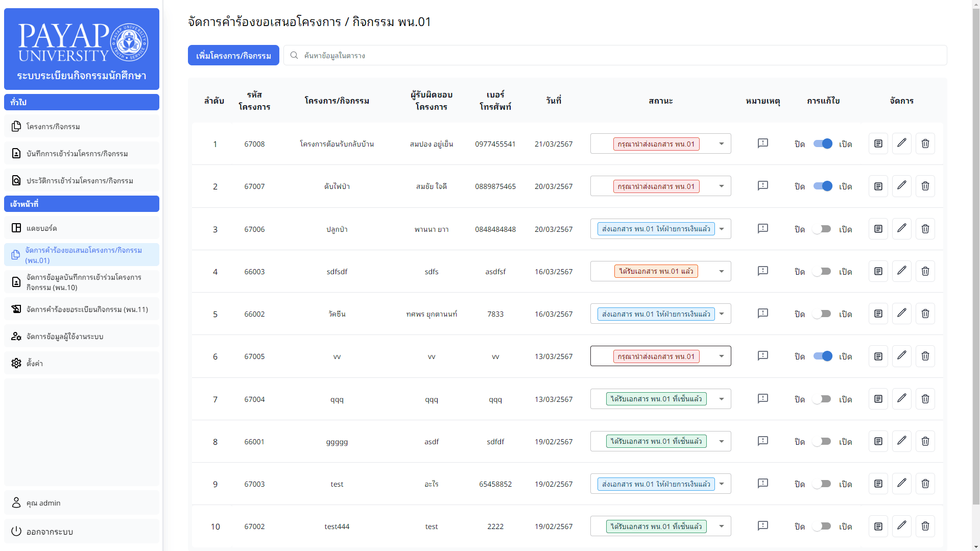This screenshot has height=551, width=980.
Task: Click the search magnifier icon
Action: (294, 55)
